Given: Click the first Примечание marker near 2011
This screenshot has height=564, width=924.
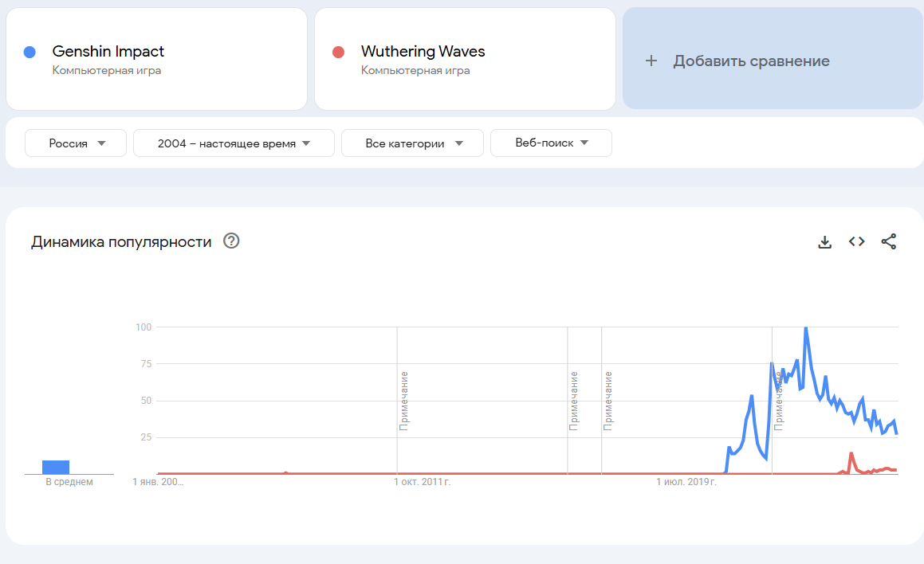Looking at the screenshot, I should point(404,400).
